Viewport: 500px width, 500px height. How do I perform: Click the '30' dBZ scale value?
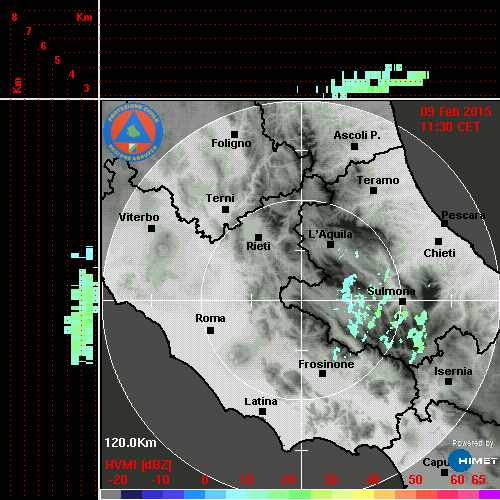tap(330, 480)
